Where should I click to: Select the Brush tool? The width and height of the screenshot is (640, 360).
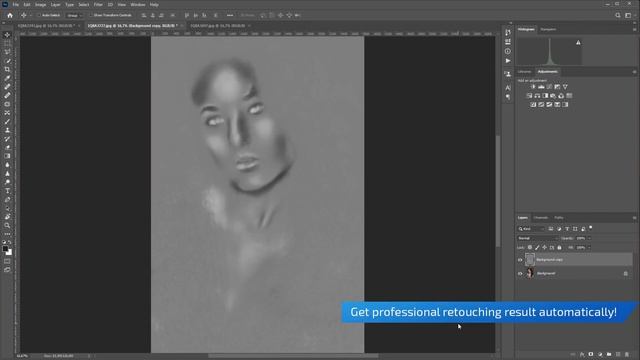7,122
